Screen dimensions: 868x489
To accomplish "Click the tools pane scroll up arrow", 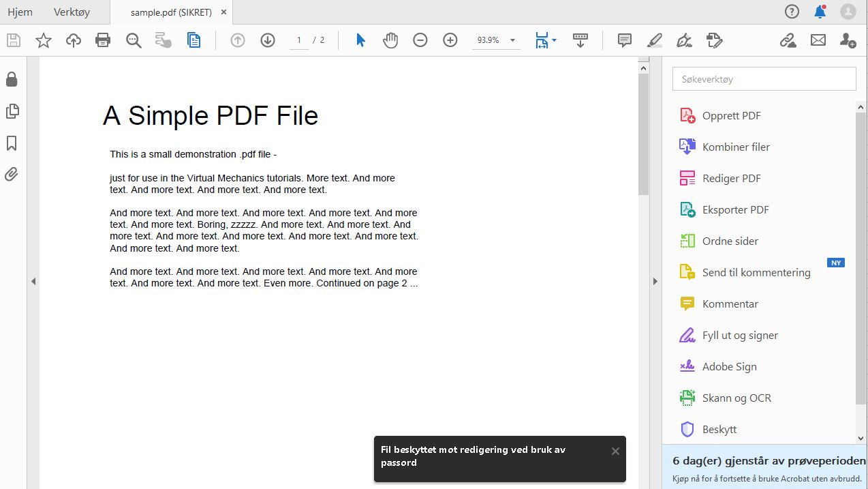I will click(x=861, y=107).
